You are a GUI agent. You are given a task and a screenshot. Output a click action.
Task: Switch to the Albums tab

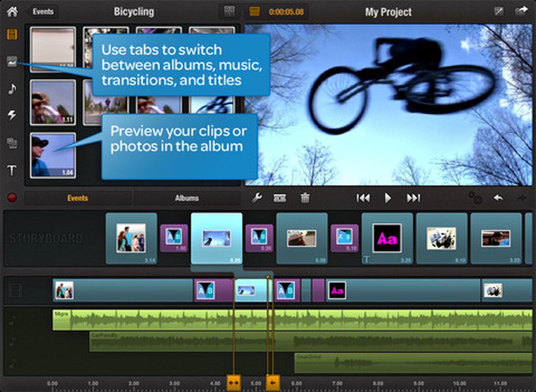click(x=187, y=198)
